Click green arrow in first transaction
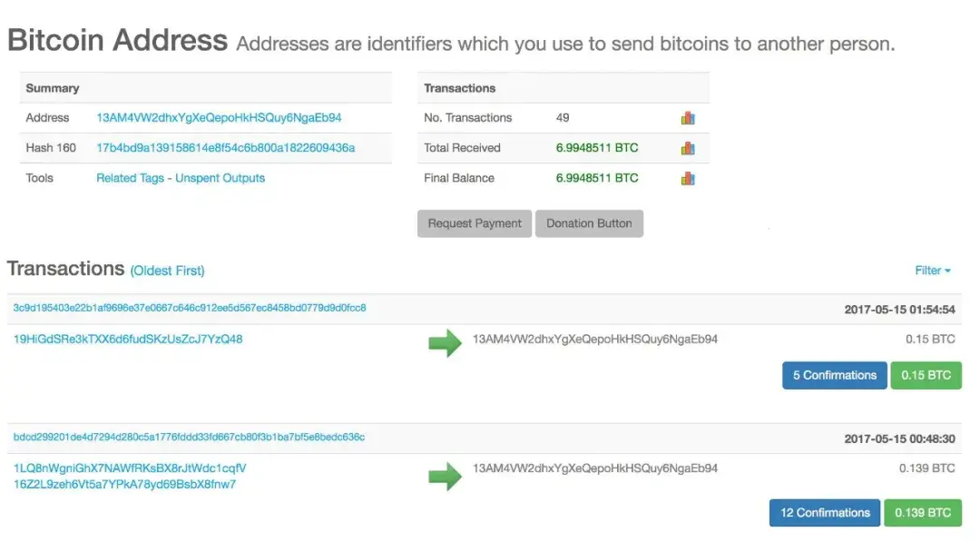 pyautogui.click(x=445, y=342)
